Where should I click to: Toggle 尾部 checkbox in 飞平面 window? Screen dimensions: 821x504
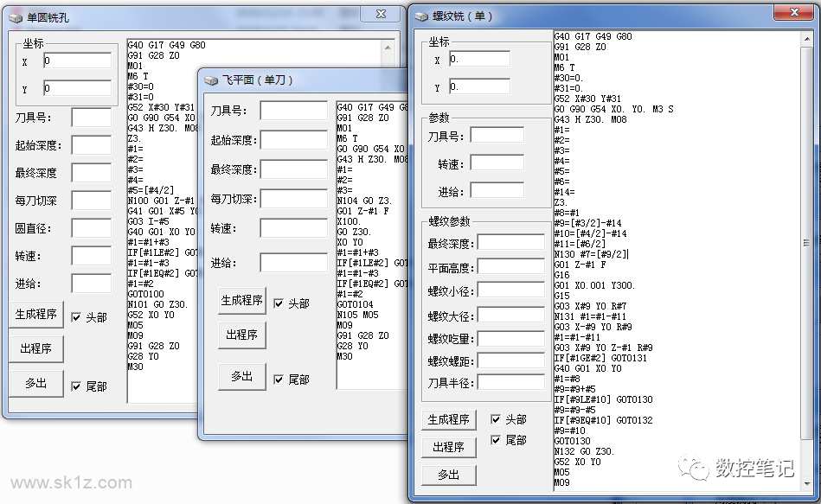pos(279,380)
